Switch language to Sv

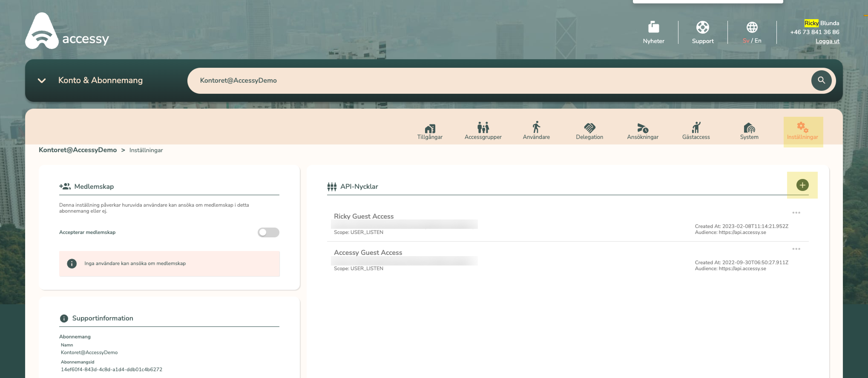(746, 40)
